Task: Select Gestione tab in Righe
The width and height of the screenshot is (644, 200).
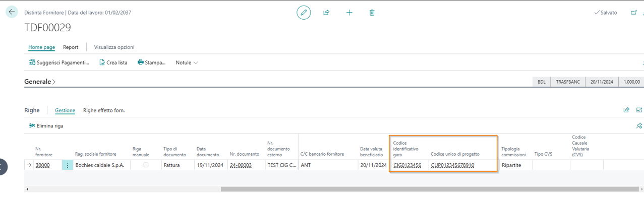Action: click(65, 110)
